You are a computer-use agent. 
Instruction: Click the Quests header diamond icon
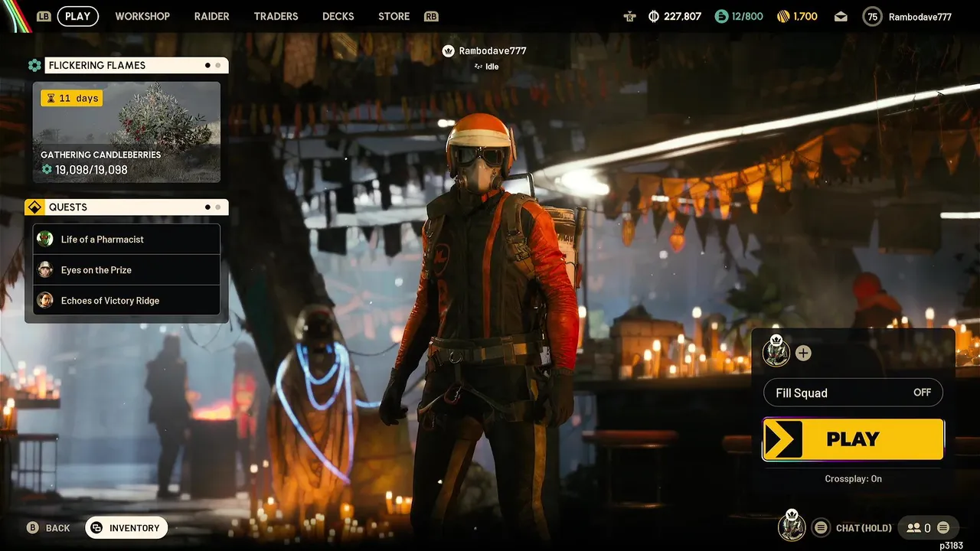(x=34, y=207)
